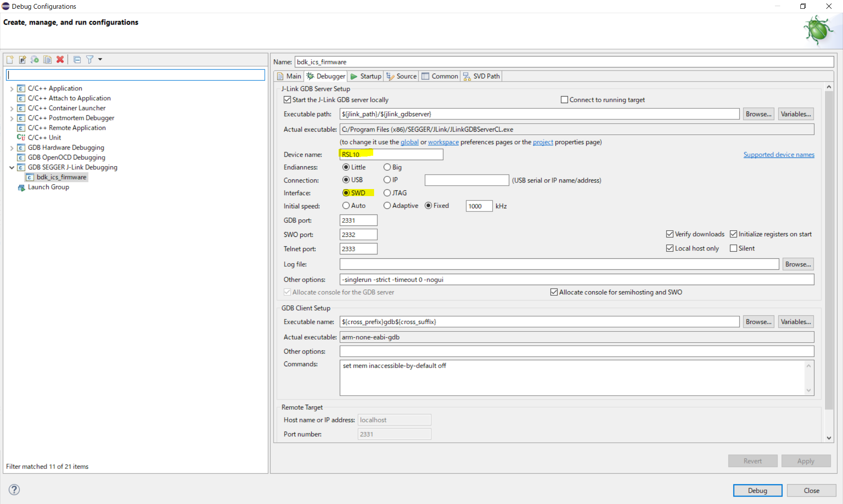
Task: Select JTAG interface radio button
Action: 387,193
